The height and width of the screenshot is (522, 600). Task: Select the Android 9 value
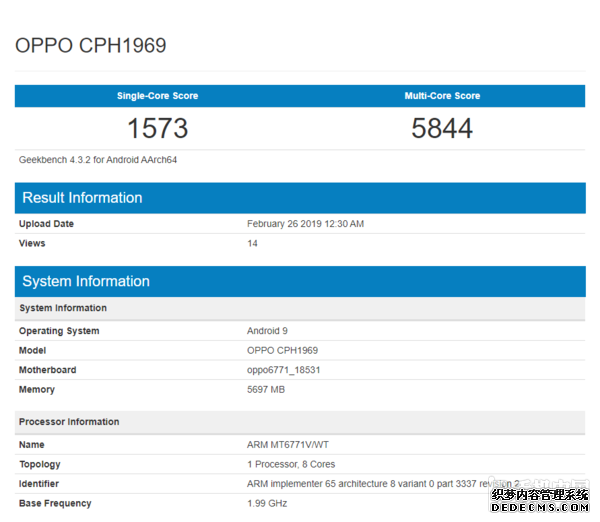267,331
